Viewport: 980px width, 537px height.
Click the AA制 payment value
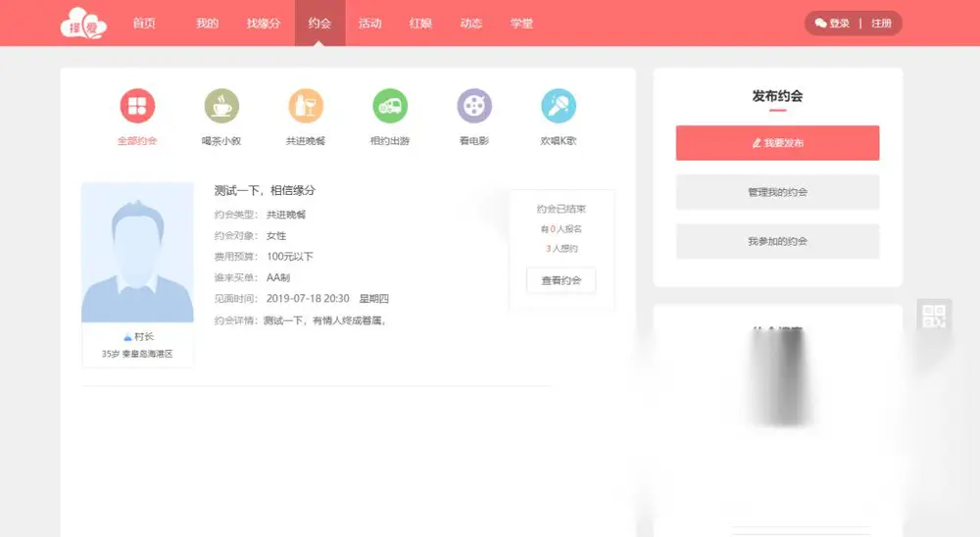pos(278,277)
